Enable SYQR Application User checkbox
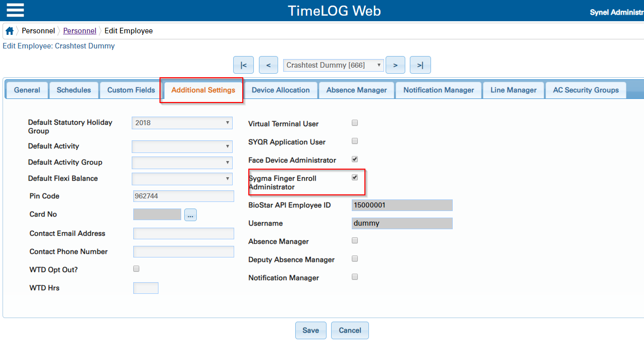Screen dimensions: 644x363 tap(355, 141)
